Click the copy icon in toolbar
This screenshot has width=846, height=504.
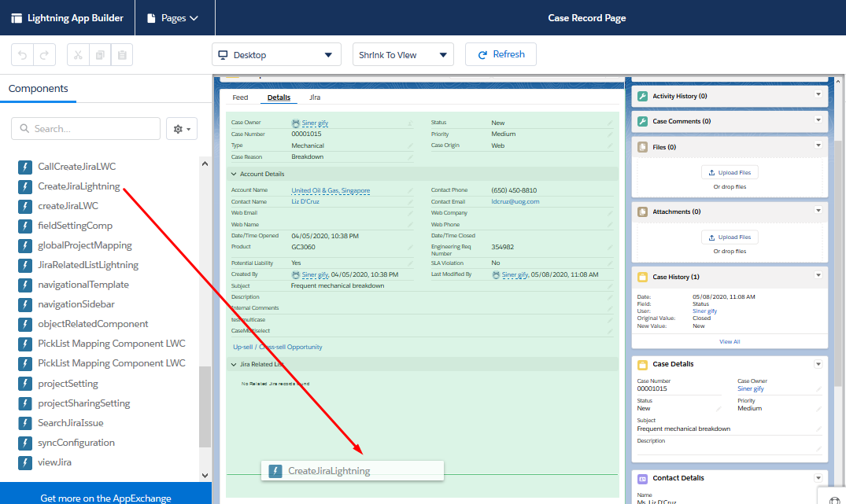tap(100, 54)
